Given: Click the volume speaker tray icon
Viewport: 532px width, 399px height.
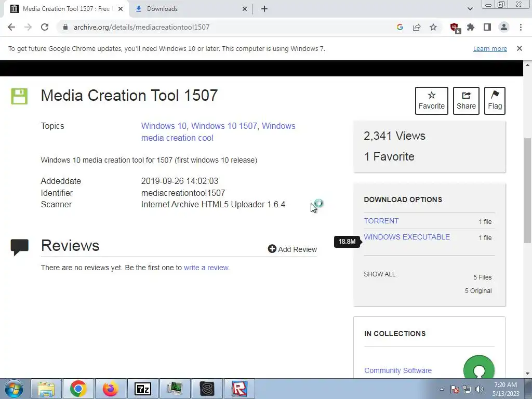Looking at the screenshot, I should point(480,389).
